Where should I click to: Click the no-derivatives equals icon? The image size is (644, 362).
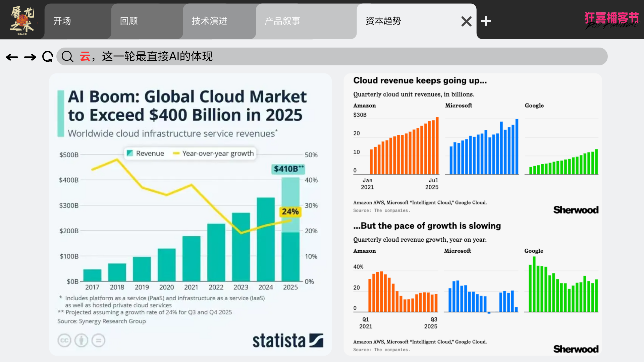98,341
